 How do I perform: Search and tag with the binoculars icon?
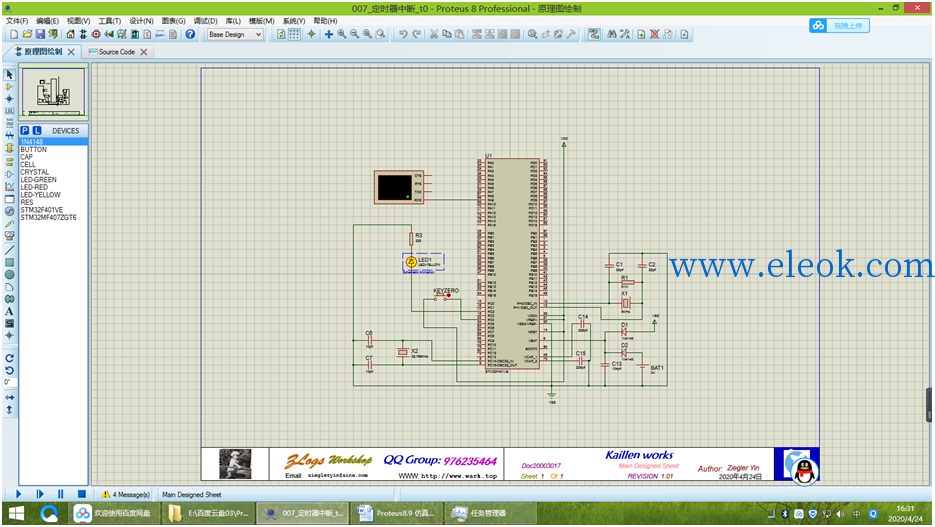611,35
